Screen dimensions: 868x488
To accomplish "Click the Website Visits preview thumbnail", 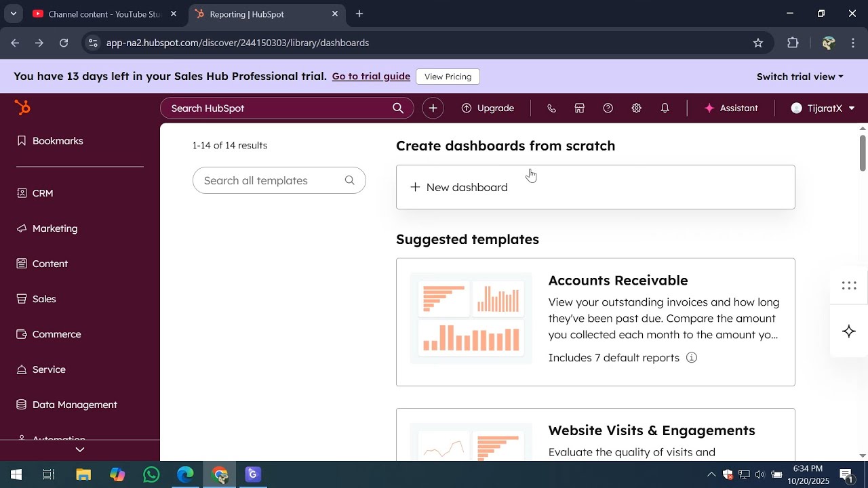I will 471,441.
